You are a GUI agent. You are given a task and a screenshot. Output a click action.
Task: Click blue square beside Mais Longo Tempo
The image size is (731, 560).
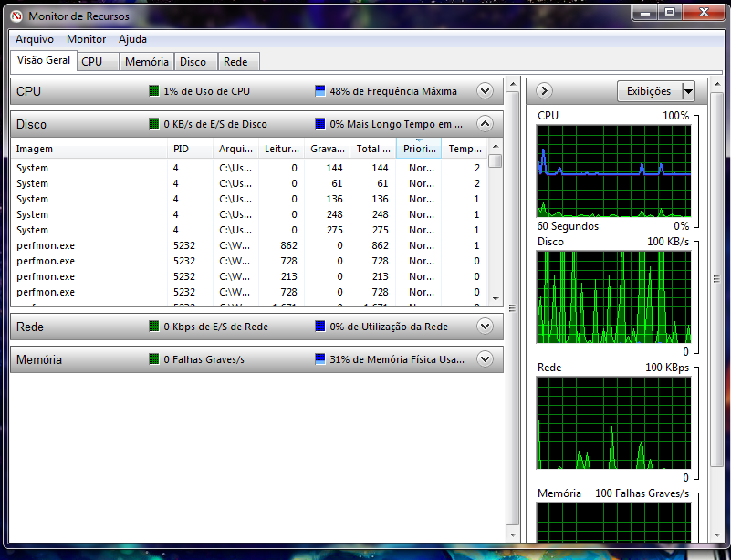tap(319, 124)
